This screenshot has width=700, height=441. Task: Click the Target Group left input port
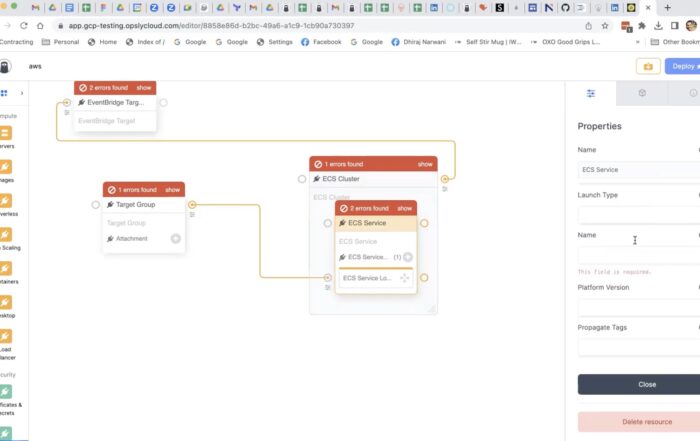pos(96,205)
